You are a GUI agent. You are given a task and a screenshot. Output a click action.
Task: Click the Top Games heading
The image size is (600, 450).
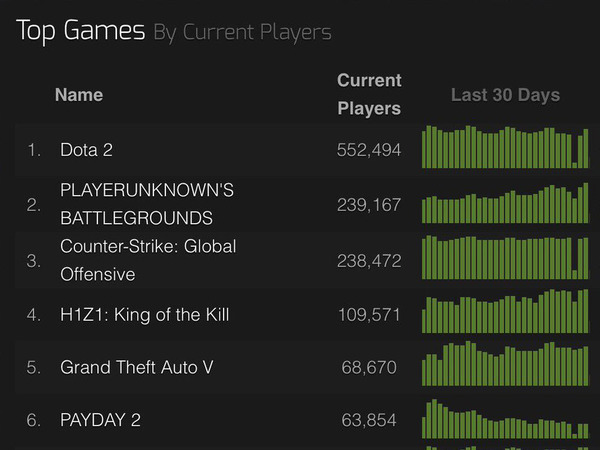click(81, 31)
